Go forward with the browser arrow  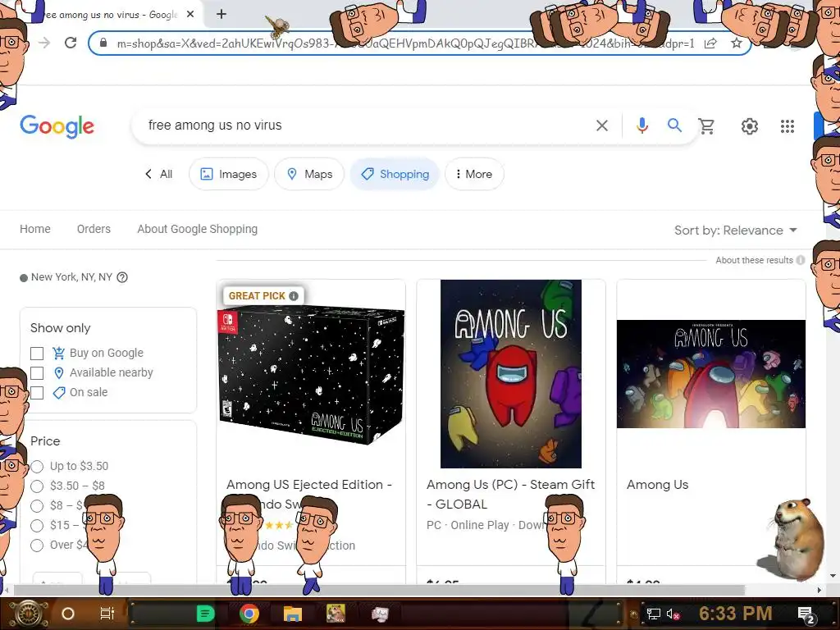44,43
